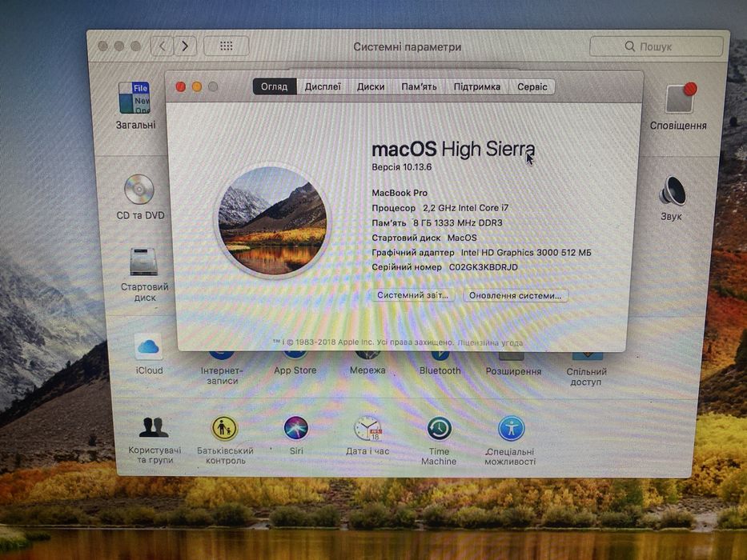This screenshot has width=747, height=560.
Task: Click the 8 ГБ 1333 MHz DDR3 text
Action: [457, 222]
